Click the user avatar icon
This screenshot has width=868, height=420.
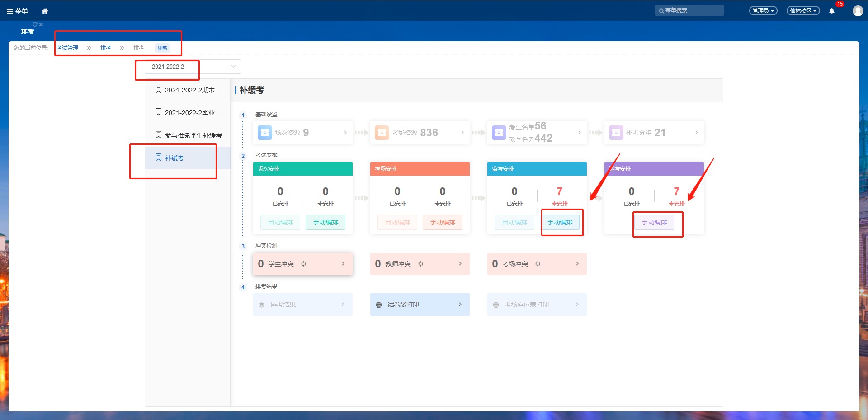[x=858, y=11]
